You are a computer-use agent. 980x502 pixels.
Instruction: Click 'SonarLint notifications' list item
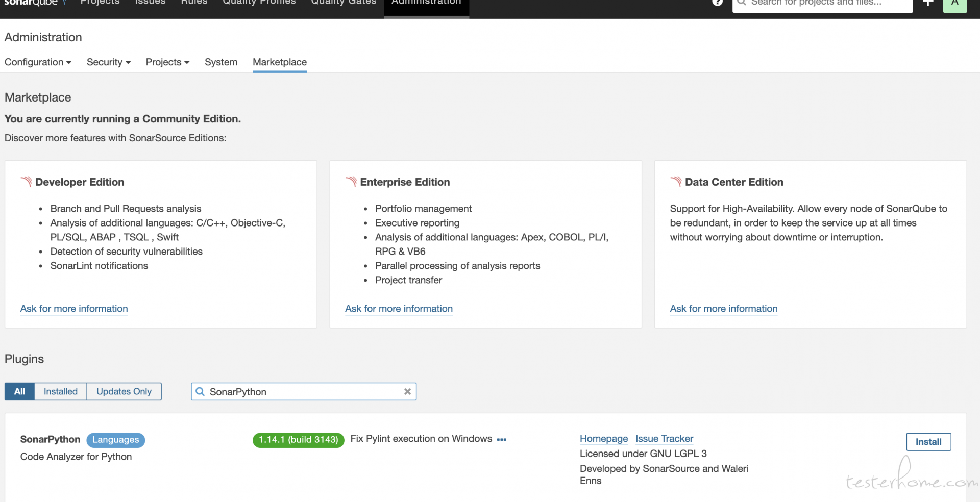tap(99, 266)
